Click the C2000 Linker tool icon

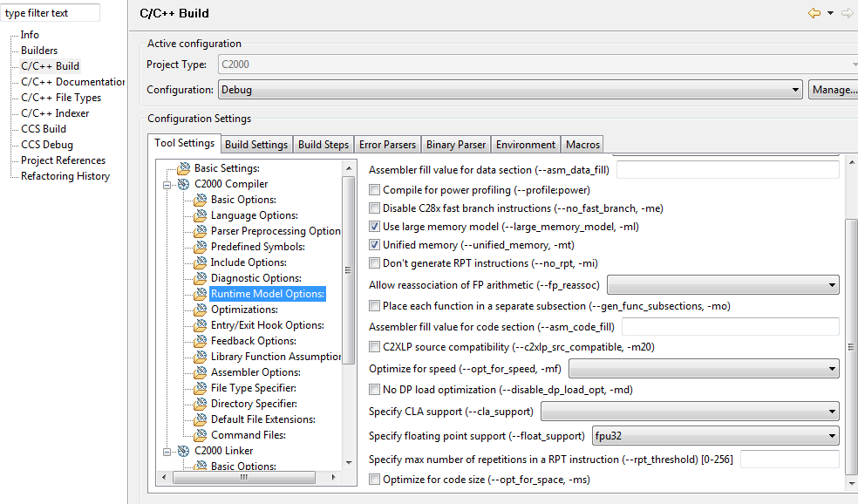pos(184,451)
